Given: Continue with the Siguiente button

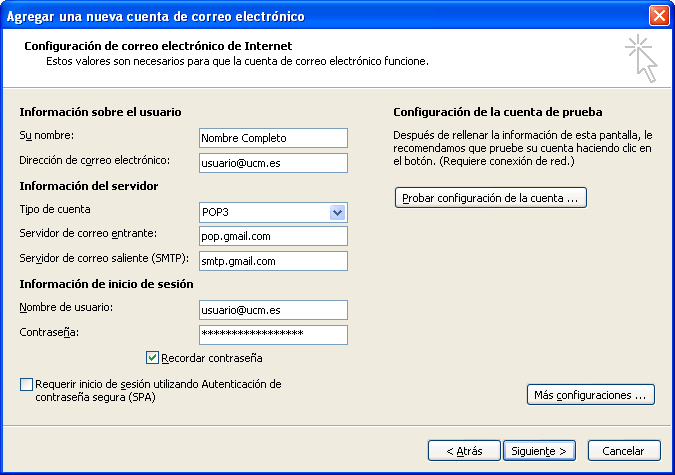Looking at the screenshot, I should pos(539,451).
